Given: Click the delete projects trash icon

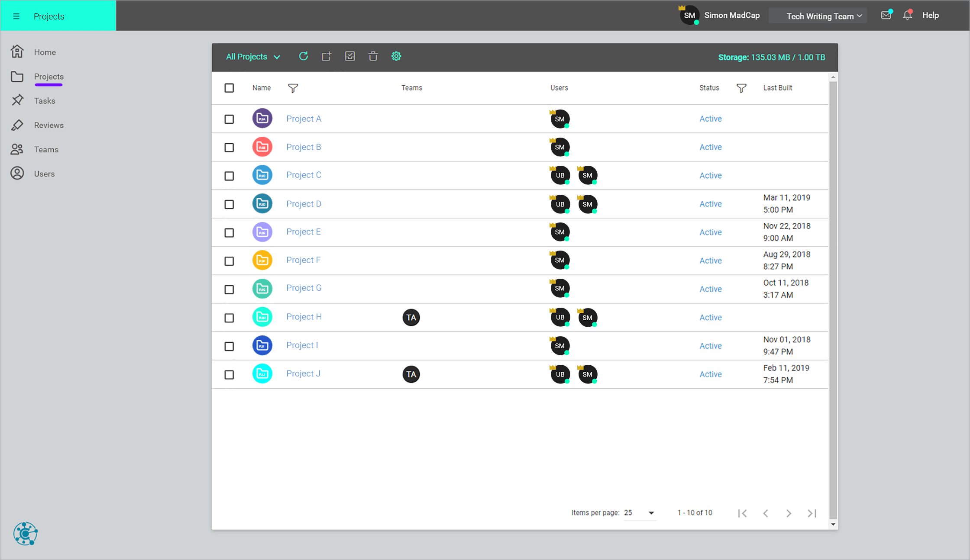Looking at the screenshot, I should pos(373,56).
